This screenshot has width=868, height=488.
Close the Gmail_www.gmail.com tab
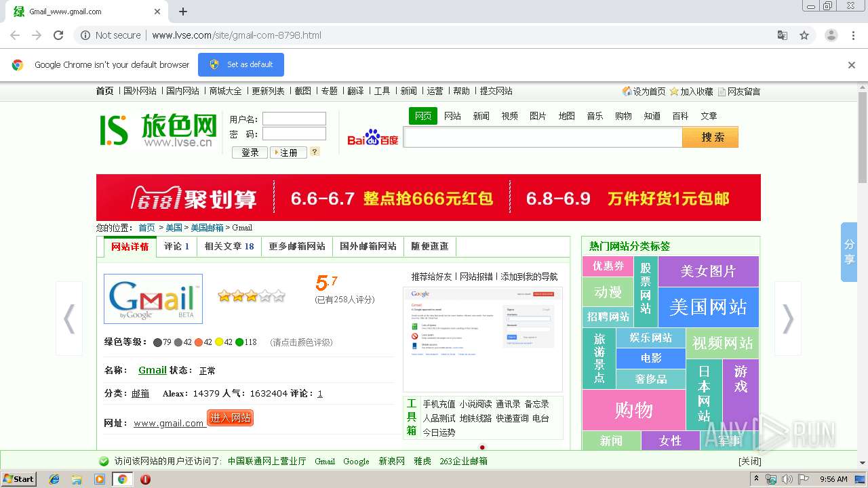click(x=157, y=12)
